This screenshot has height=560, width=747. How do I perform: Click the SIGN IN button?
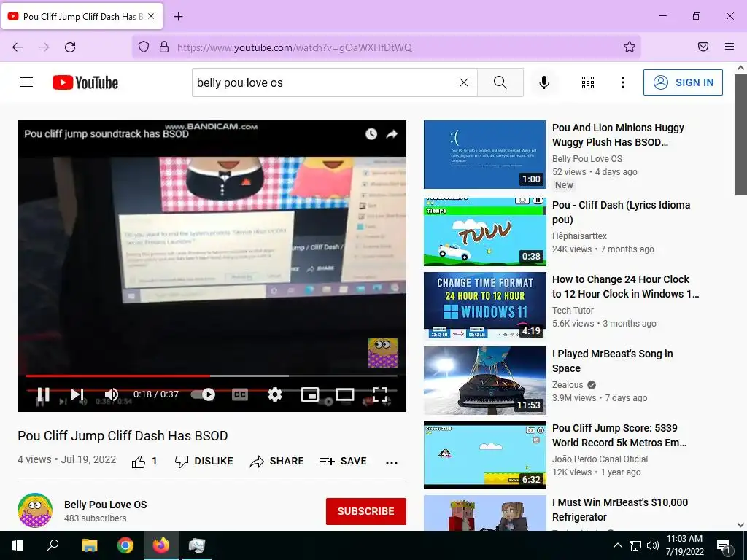click(683, 82)
